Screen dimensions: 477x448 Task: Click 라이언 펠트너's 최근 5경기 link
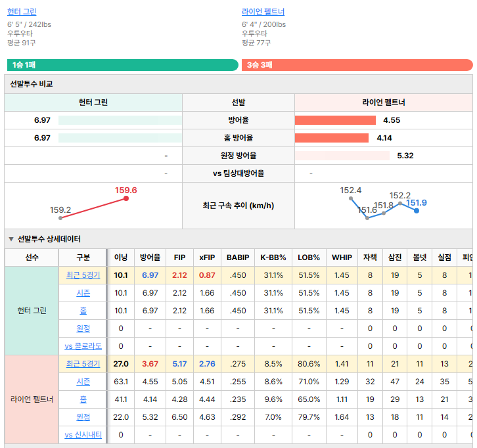click(x=83, y=364)
